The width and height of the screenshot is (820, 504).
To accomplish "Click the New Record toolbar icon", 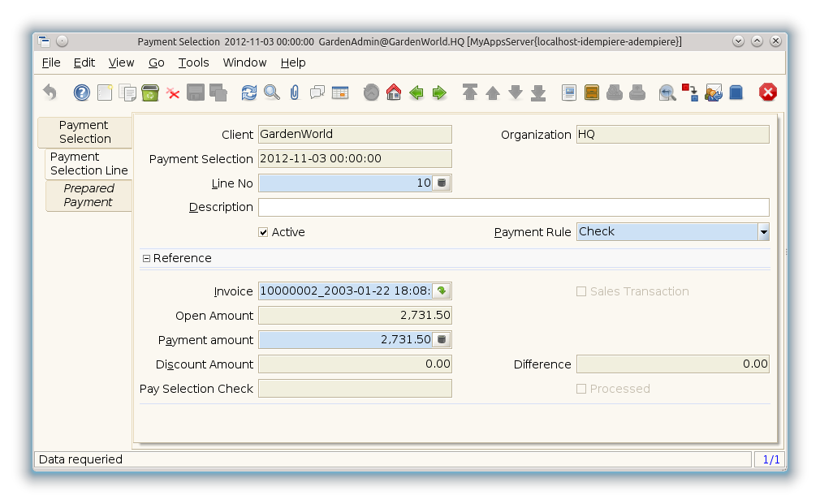I will coord(105,93).
